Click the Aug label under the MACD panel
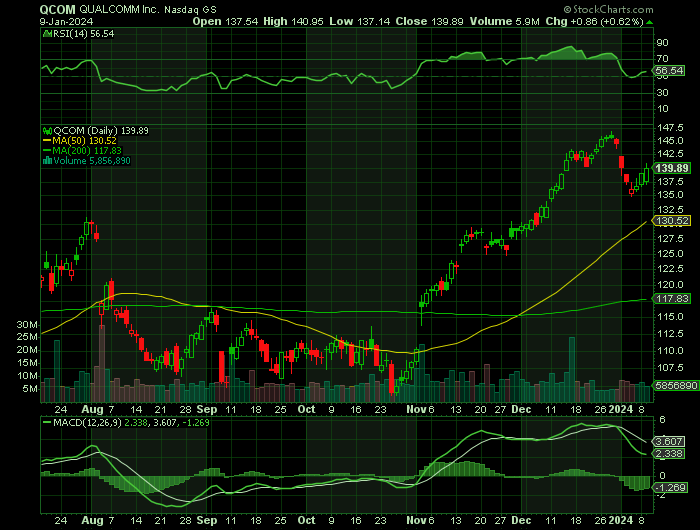 pos(92,521)
